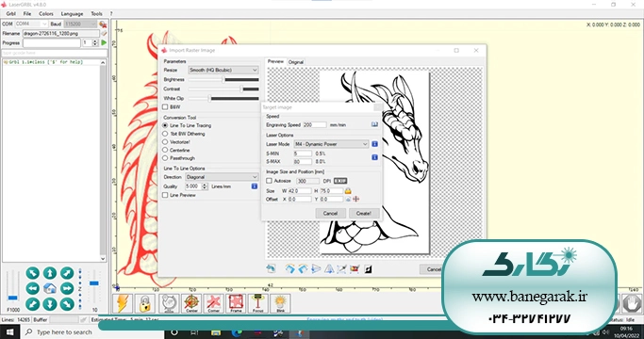The height and width of the screenshot is (339, 644).
Task: Click the offset center crosshair icon
Action: pyautogui.click(x=356, y=199)
